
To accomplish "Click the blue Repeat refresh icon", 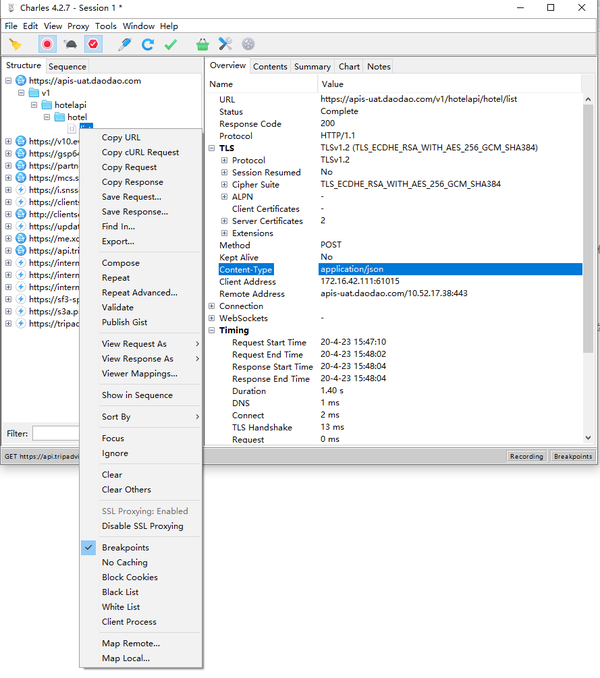I will point(148,44).
